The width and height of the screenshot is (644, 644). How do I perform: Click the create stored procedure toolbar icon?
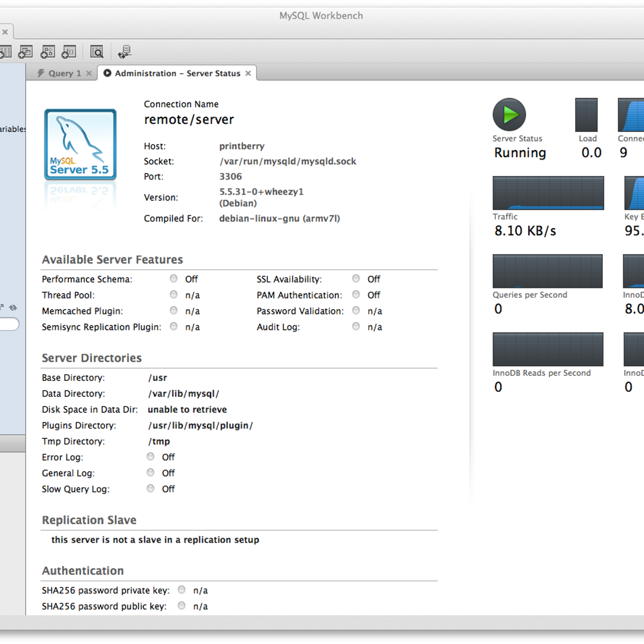47,52
